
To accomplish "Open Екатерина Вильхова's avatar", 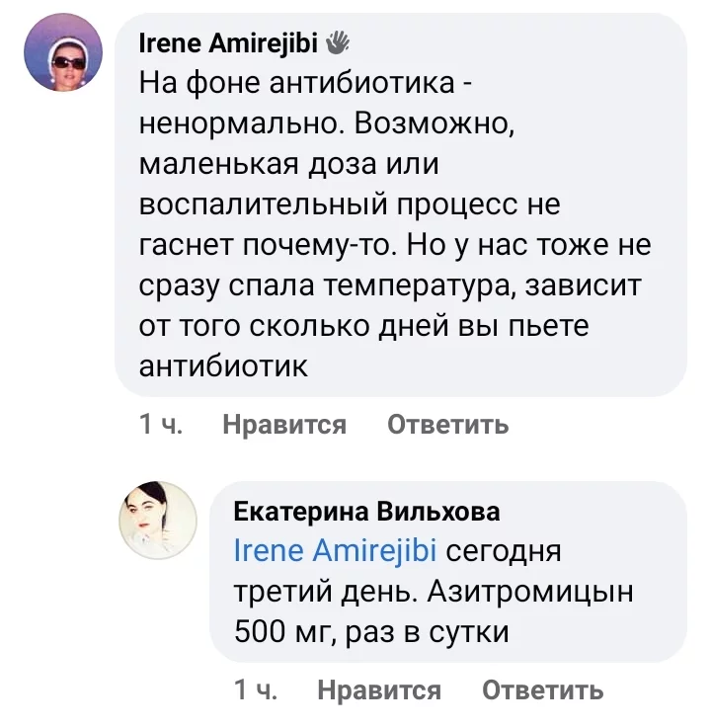I will coord(157,520).
